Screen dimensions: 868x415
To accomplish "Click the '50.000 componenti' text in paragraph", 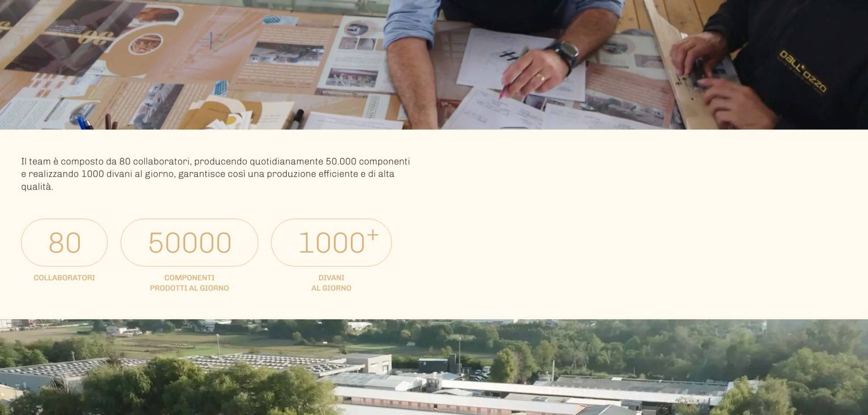I will [x=368, y=161].
